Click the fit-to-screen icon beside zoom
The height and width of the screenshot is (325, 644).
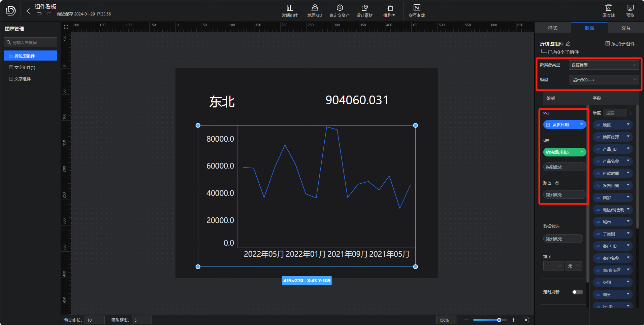526,320
